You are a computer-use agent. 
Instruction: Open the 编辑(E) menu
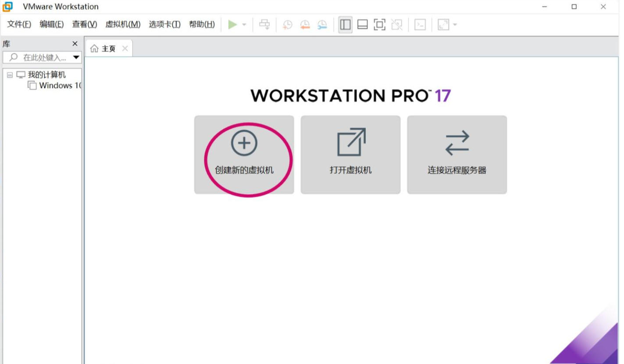(52, 25)
